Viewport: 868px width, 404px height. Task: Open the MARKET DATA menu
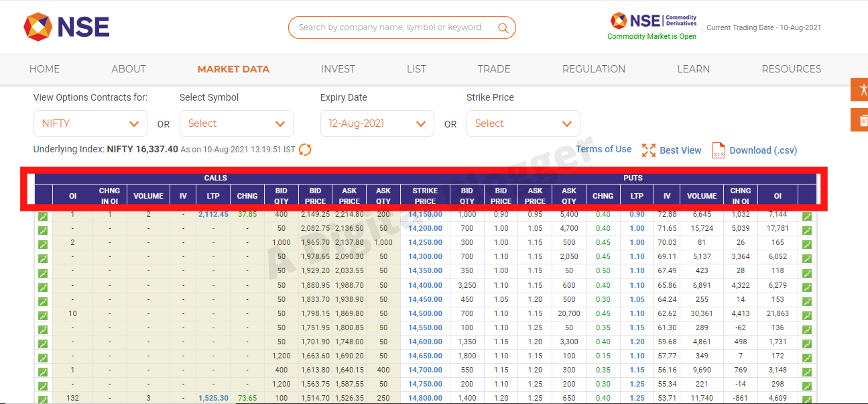[233, 69]
